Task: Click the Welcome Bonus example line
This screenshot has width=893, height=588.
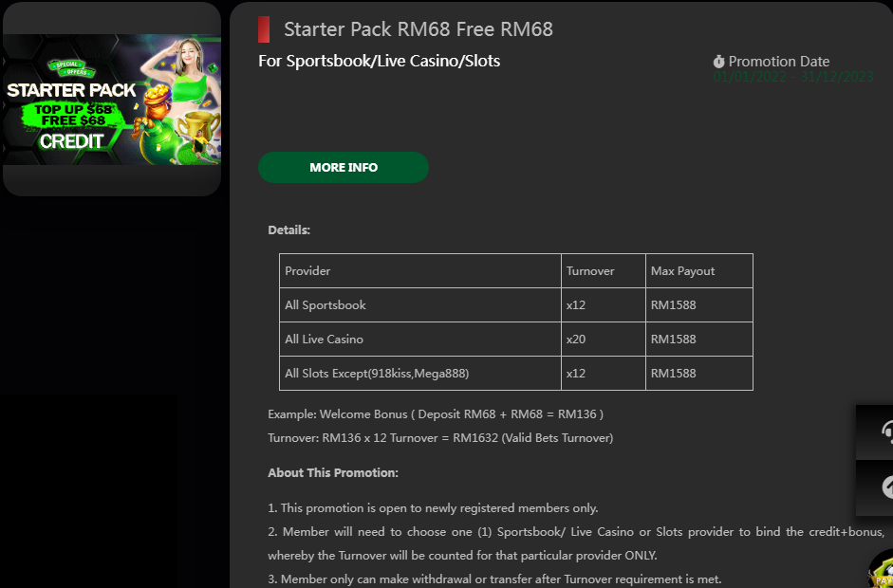Action: pos(436,414)
